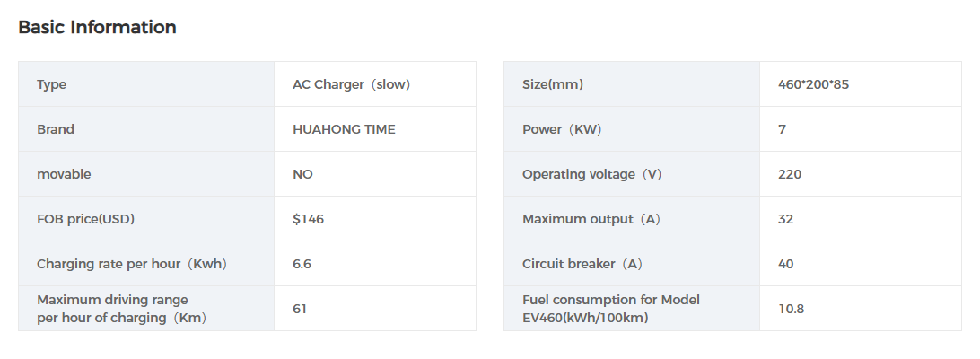Select the 6.6 charging rate value
The width and height of the screenshot is (980, 359).
coord(302,264)
